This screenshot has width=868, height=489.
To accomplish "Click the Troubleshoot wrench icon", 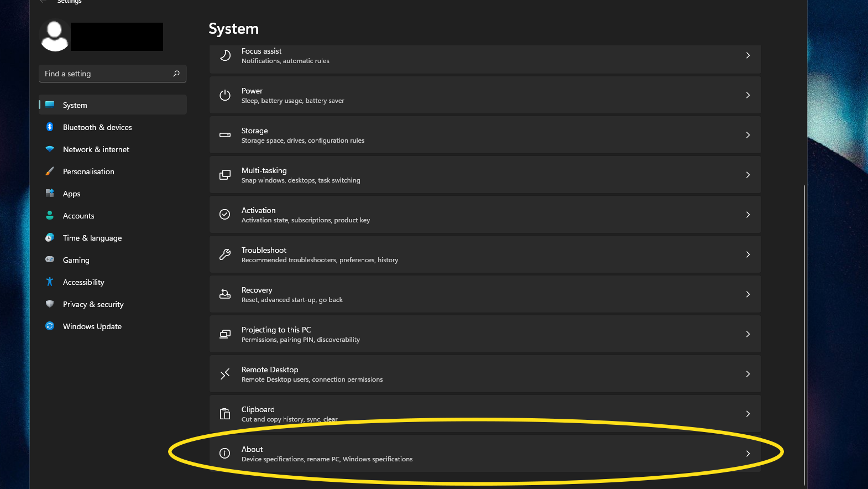I will tap(225, 254).
